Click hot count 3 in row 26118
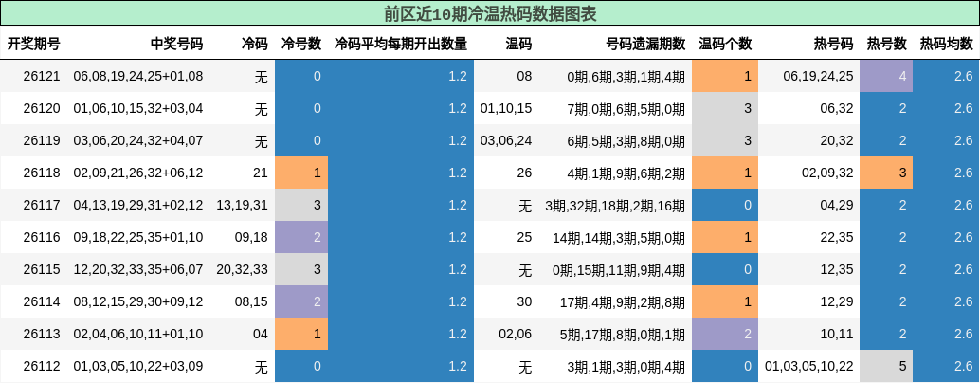This screenshot has height=383, width=980. [x=886, y=173]
